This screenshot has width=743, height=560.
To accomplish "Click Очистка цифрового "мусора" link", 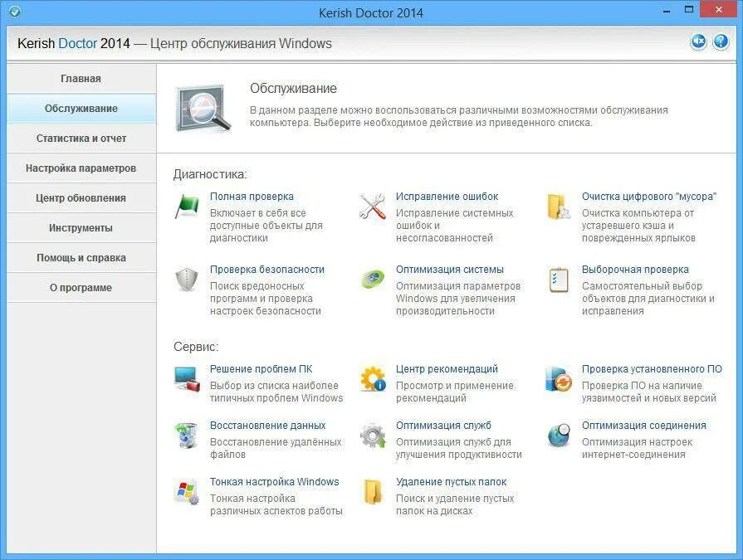I will [x=649, y=197].
